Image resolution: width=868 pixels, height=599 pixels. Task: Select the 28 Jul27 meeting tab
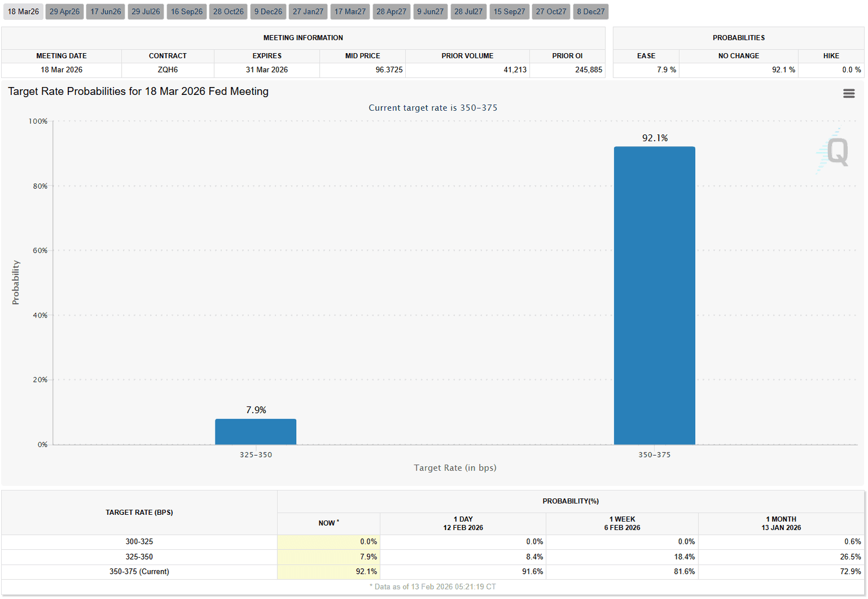[468, 12]
